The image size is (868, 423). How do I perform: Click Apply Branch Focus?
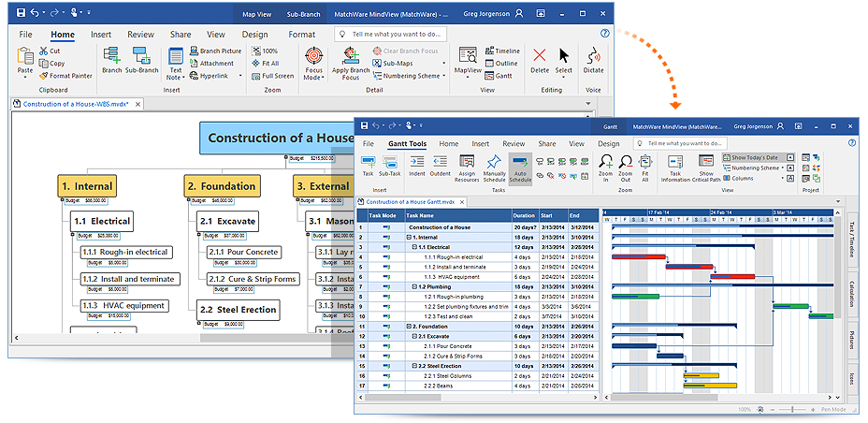click(351, 63)
